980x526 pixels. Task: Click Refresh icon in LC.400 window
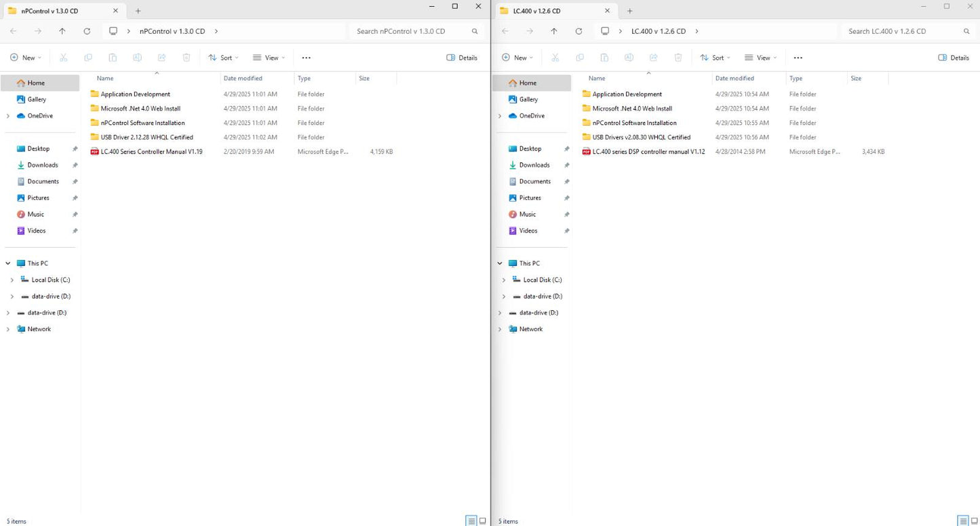pyautogui.click(x=579, y=31)
